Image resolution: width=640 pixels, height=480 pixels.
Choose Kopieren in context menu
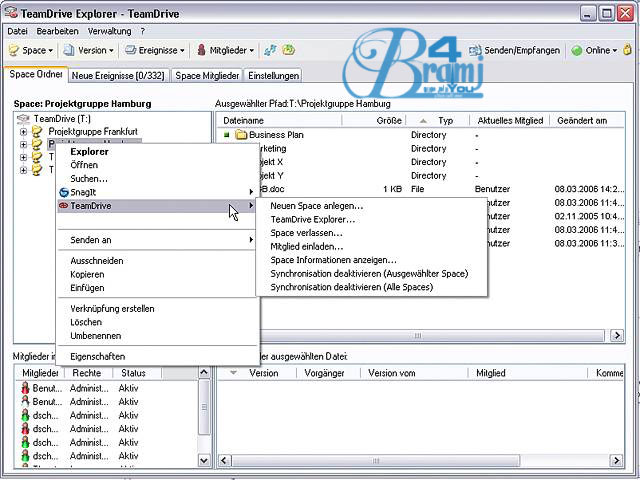point(157,274)
